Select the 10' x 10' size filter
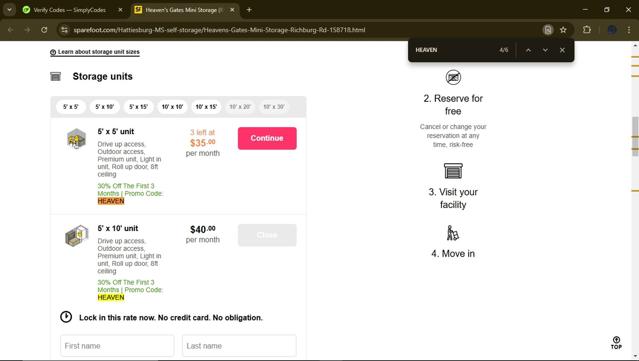Screen dimensions: 639x361 [172, 107]
